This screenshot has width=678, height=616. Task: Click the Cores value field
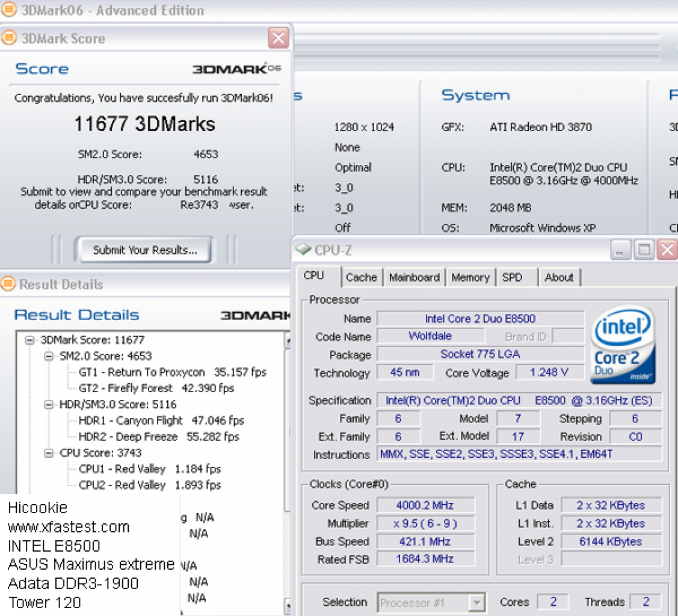553,602
